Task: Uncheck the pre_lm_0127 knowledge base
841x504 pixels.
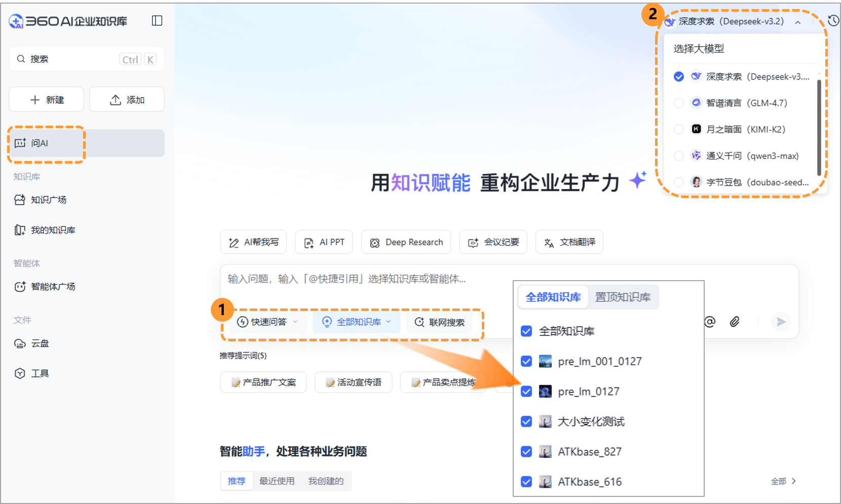Action: (x=526, y=391)
